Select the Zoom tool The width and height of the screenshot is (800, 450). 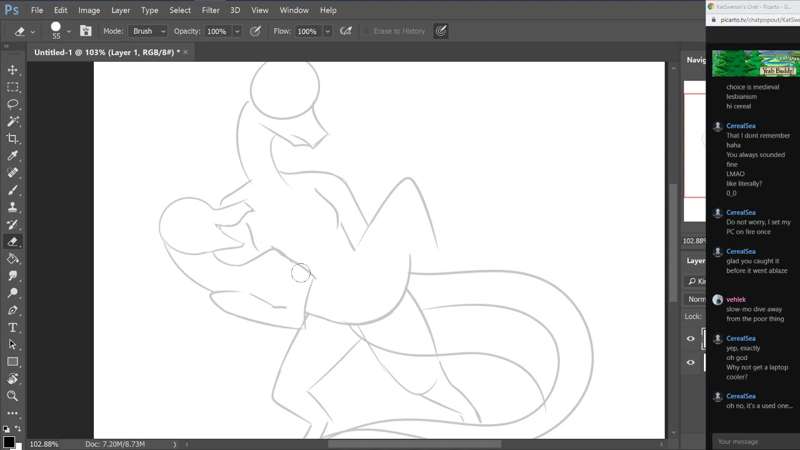point(13,396)
